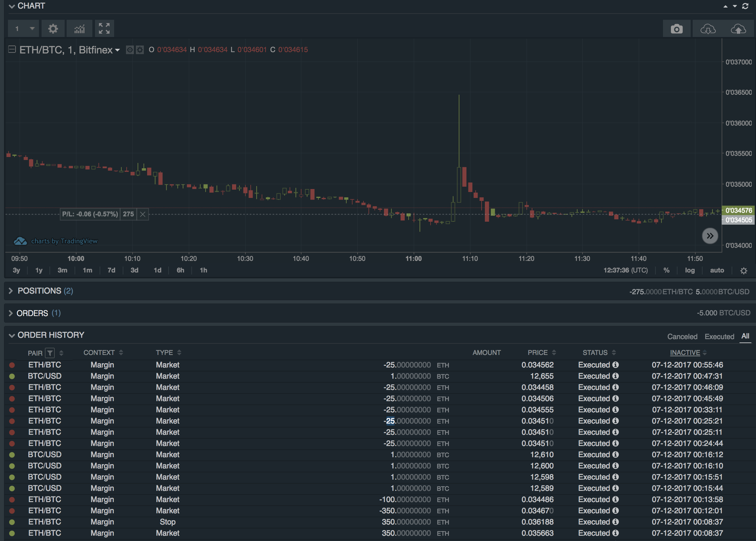
Task: Open chart settings gear icon
Action: (x=53, y=29)
